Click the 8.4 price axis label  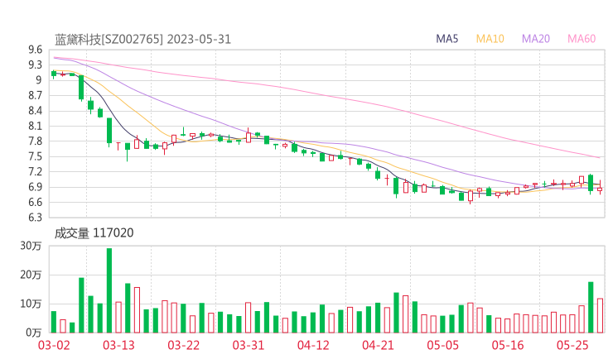click(x=35, y=111)
